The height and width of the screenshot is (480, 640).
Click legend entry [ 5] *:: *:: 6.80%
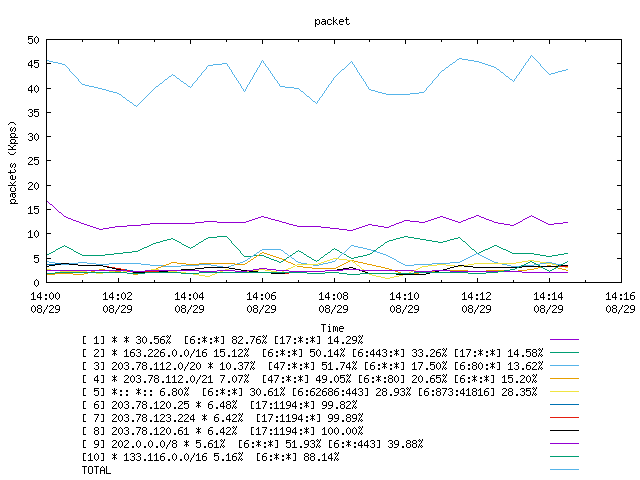click(x=309, y=392)
